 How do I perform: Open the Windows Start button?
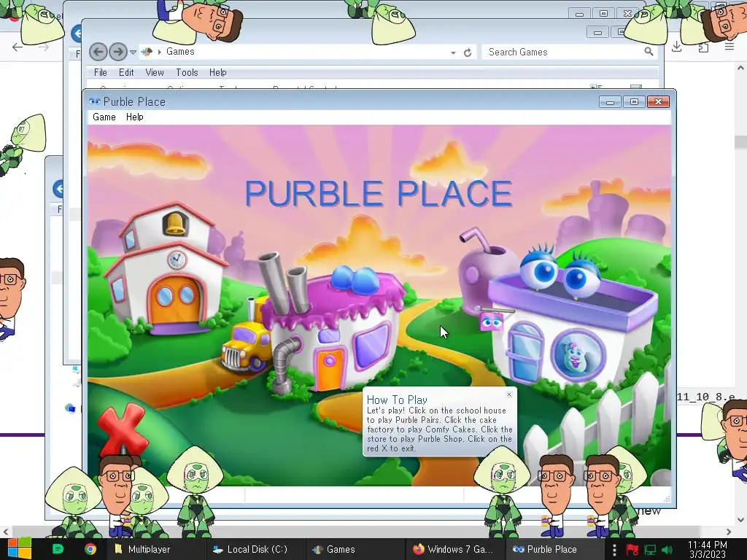click(x=19, y=549)
